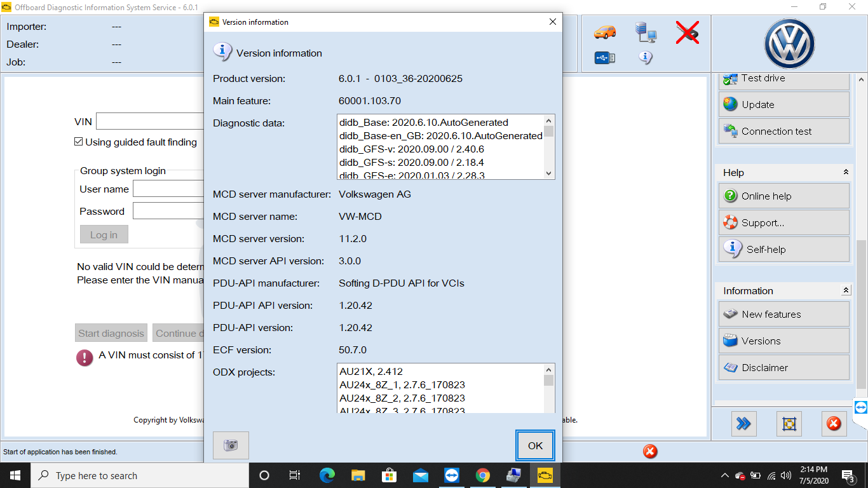Open Cortana from the taskbar
The height and width of the screenshot is (488, 868).
tap(264, 475)
